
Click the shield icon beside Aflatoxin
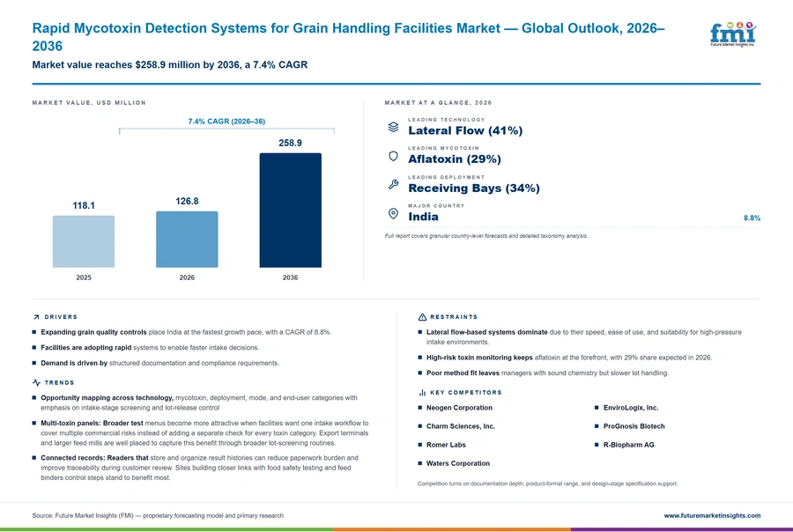tap(394, 156)
